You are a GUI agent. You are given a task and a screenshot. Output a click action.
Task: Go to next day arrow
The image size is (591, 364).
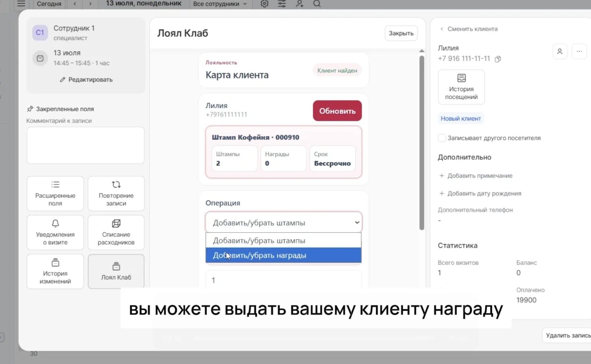click(90, 4)
